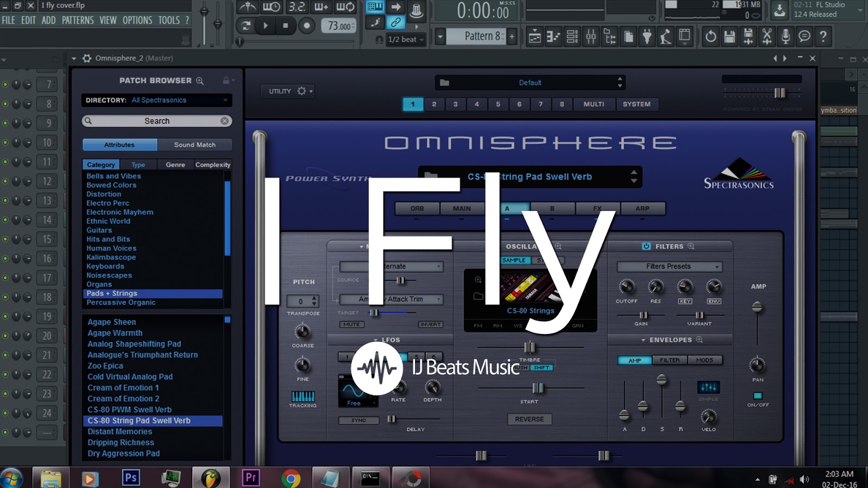The image size is (868, 488).
Task: Open the FL Studio browser tree icon
Action: coord(610,36)
